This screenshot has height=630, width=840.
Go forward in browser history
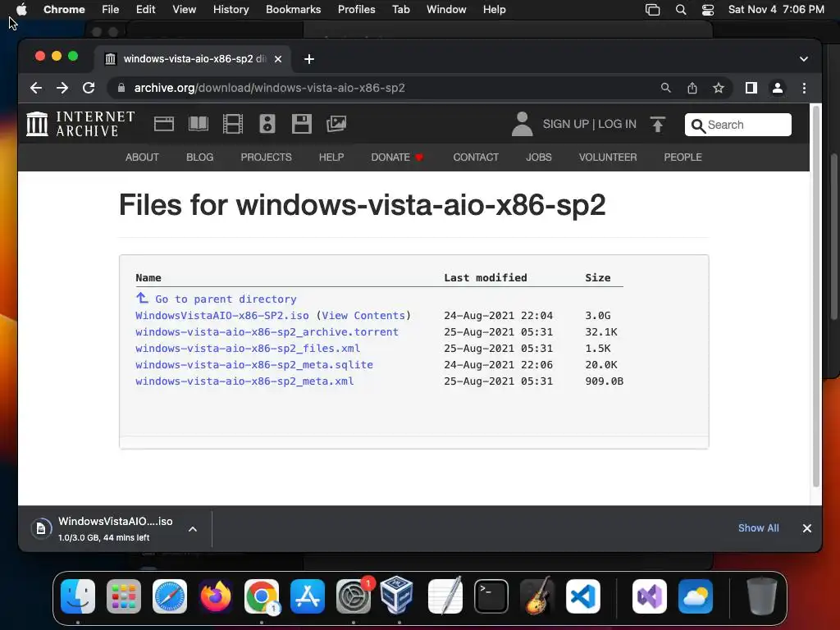(62, 88)
